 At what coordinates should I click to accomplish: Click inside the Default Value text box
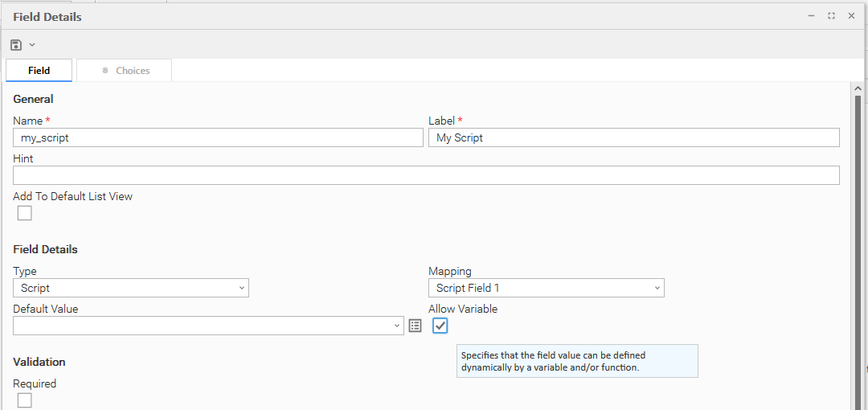(x=201, y=326)
